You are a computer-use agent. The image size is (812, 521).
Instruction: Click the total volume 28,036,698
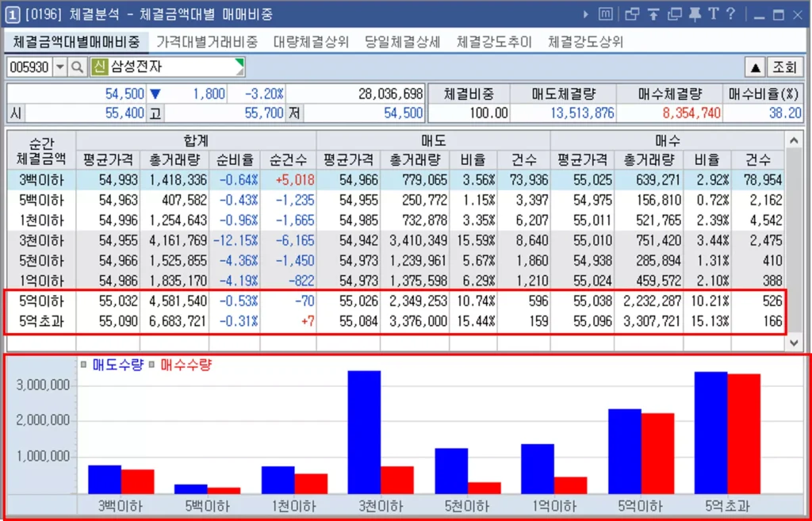click(x=390, y=94)
